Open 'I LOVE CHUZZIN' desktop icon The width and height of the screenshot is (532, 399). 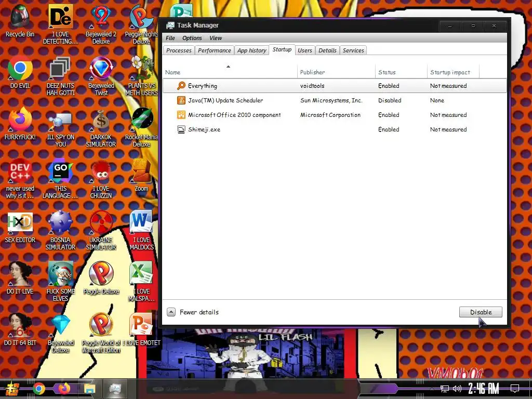pyautogui.click(x=101, y=179)
